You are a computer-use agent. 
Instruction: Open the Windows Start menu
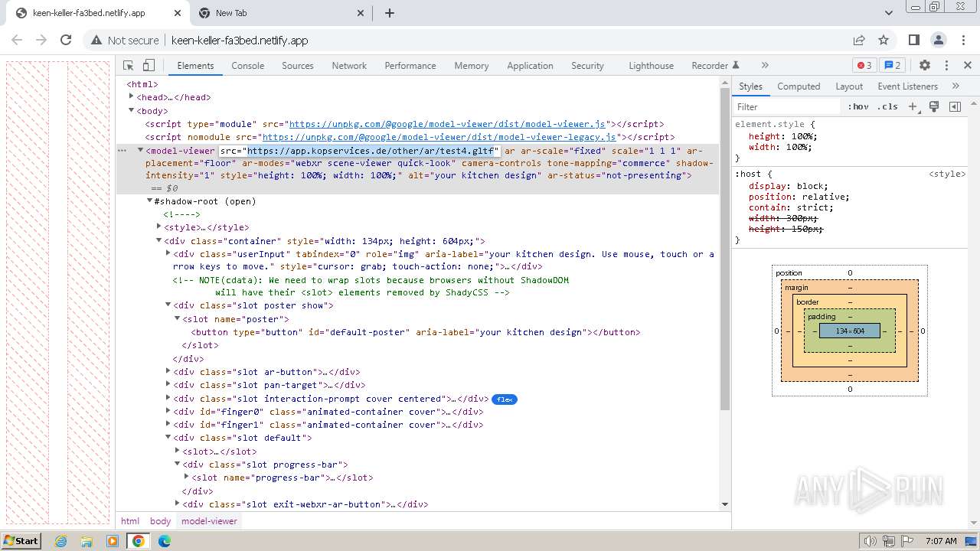click(21, 540)
